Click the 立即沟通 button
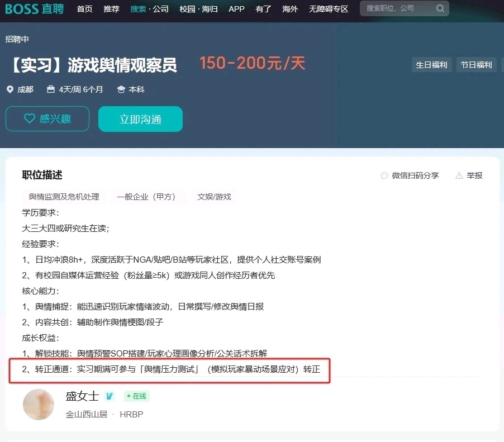504x442 pixels. (140, 119)
